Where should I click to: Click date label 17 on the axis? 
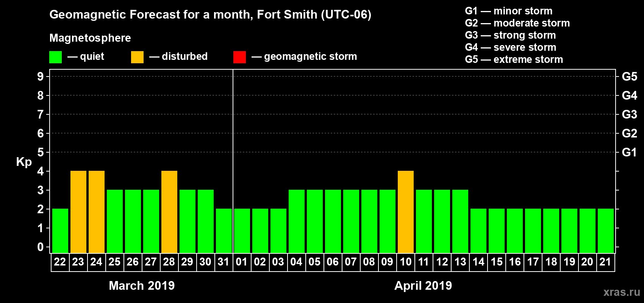[533, 262]
